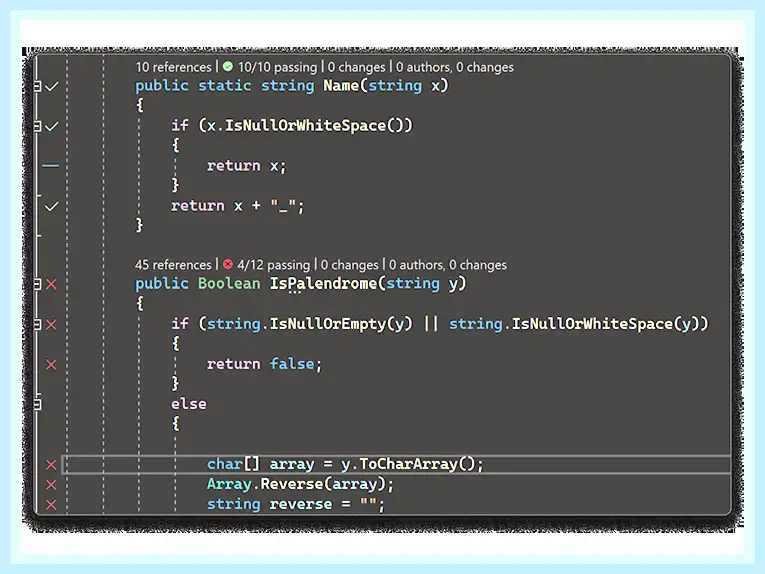Open '0 changes' link above IsPalendrome

click(349, 265)
